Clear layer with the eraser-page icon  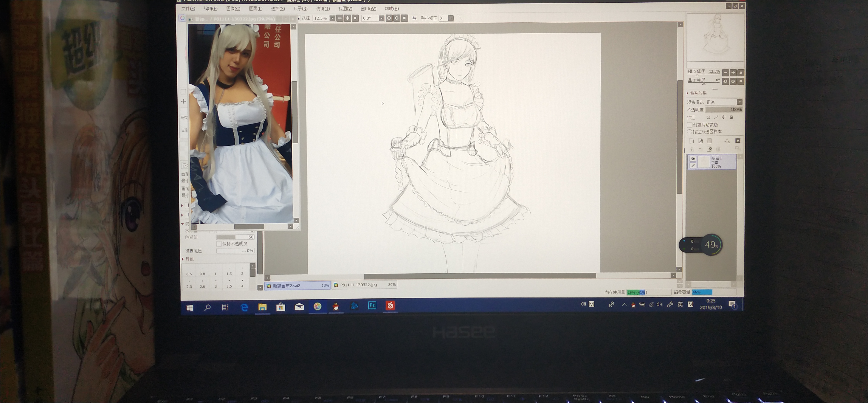(709, 149)
